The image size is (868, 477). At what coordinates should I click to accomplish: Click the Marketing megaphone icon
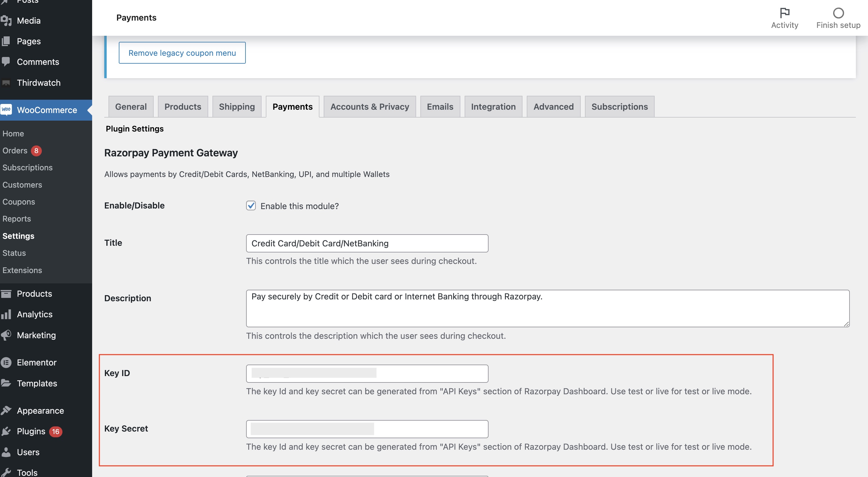pyautogui.click(x=6, y=335)
